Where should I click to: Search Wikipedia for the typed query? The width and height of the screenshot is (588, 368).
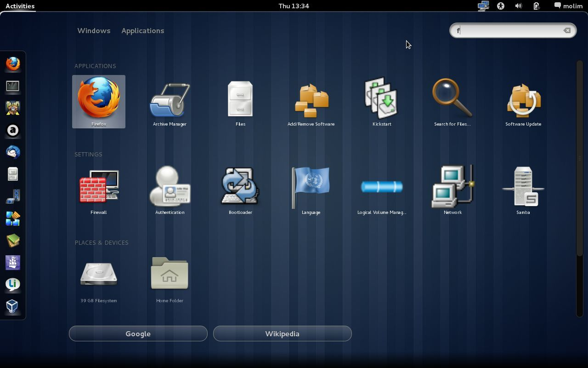click(x=282, y=333)
